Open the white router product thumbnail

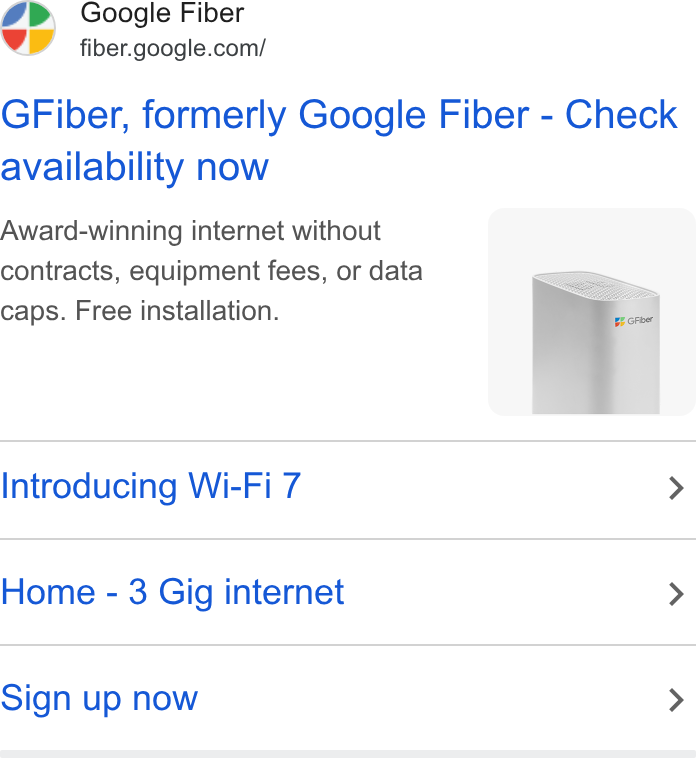click(x=592, y=312)
